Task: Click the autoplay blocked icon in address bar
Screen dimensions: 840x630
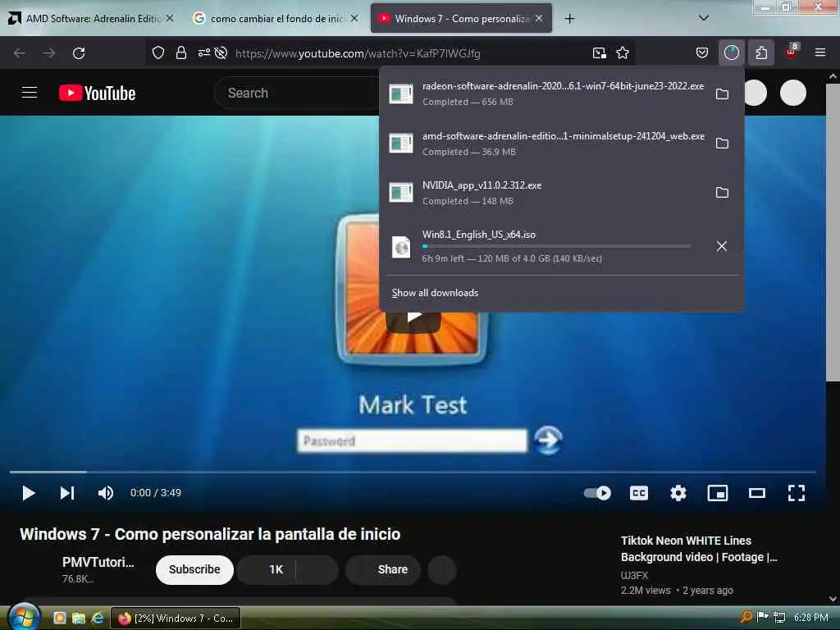Action: [x=221, y=53]
